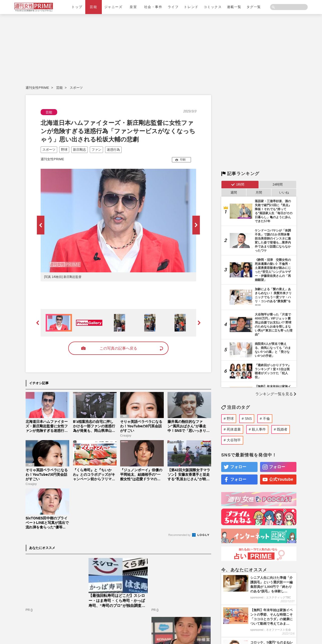Screen dimensions: 322x644
Task: Open the # 死体遺棄 featured tag
Action: 232,429
